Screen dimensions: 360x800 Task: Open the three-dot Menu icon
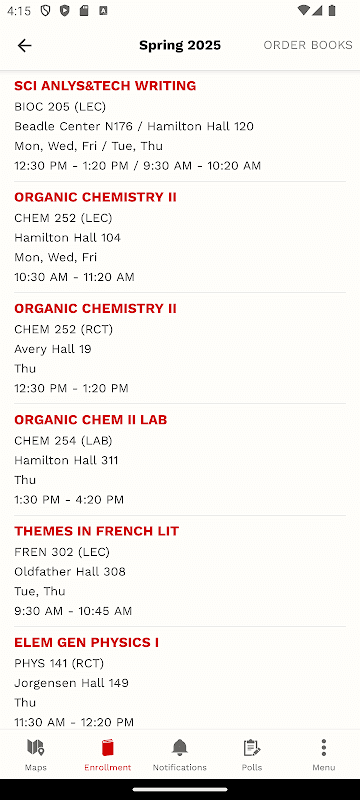(x=324, y=748)
